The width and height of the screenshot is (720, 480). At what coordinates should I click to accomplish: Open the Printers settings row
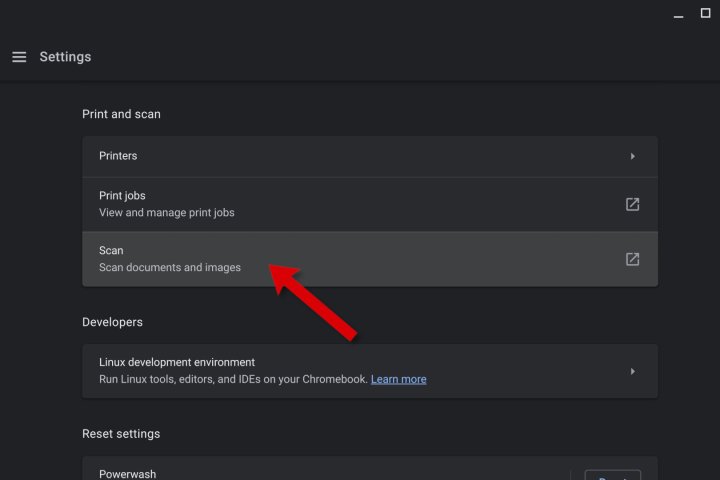370,156
